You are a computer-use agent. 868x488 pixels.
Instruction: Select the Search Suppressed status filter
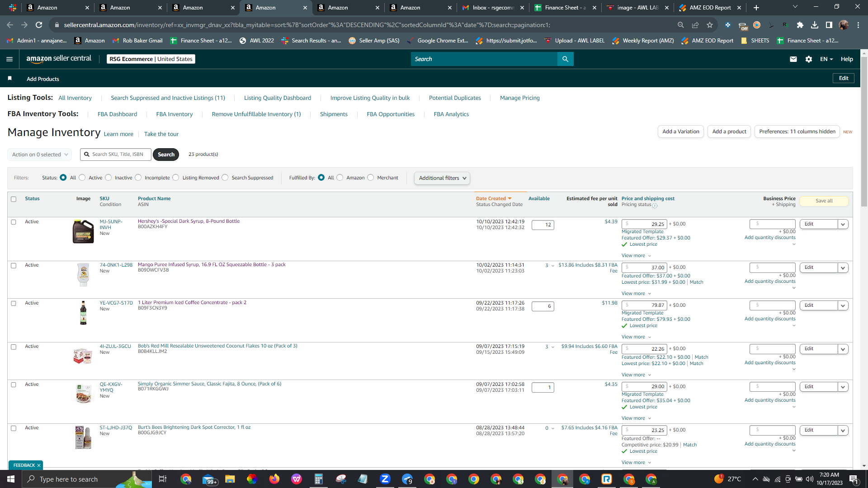coord(225,178)
